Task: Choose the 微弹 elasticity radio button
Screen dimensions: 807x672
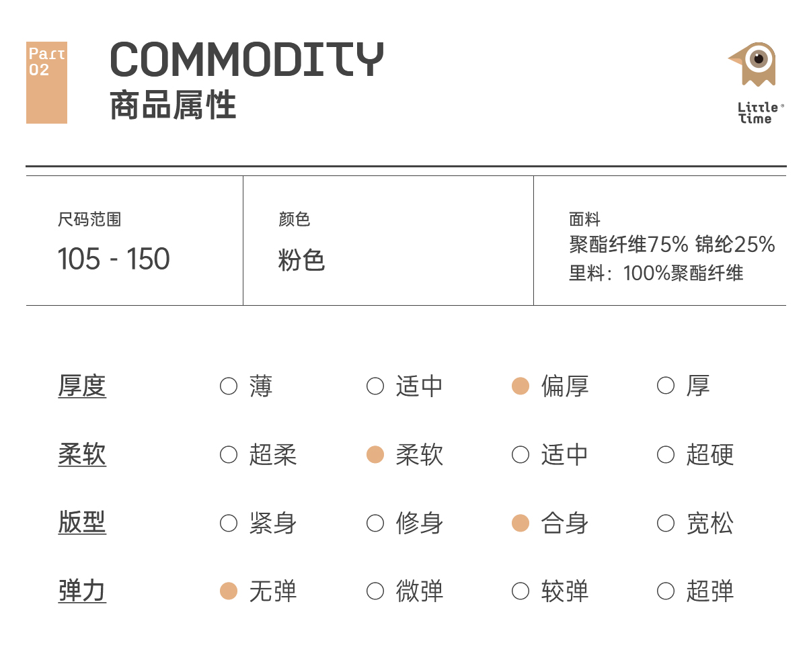Action: pos(375,591)
